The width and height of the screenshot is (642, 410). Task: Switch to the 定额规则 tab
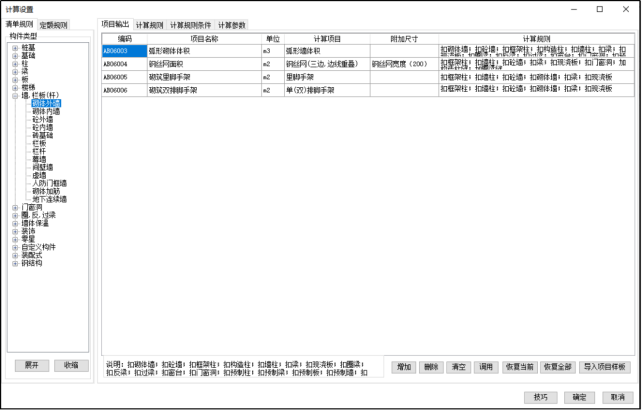point(54,24)
